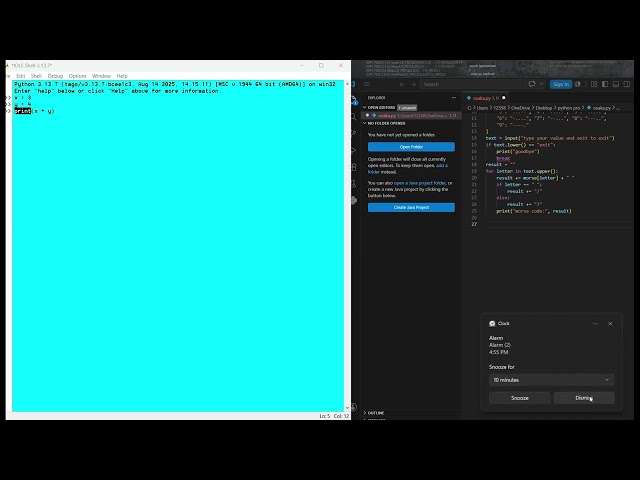Viewport: 640px width, 480px height.
Task: Open the Accounts icon in activity bar
Action: tap(353, 407)
